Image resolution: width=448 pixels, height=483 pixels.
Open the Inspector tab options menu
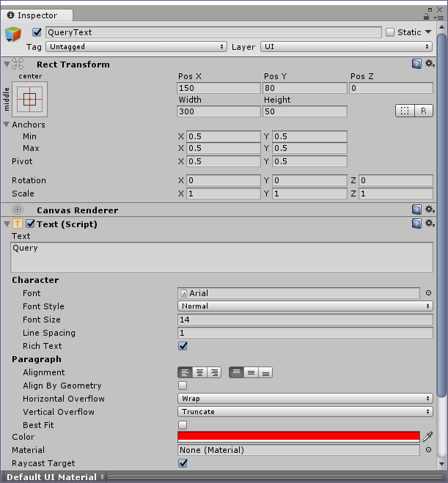click(438, 18)
